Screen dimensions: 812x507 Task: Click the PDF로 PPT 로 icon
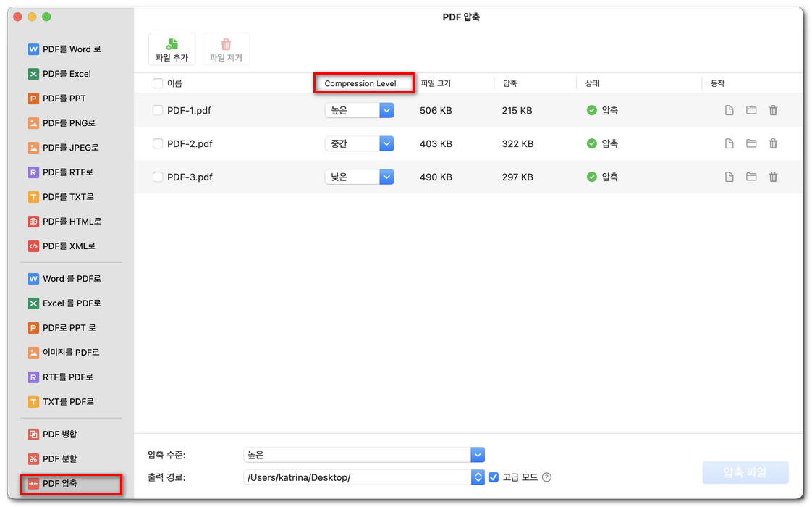(33, 328)
